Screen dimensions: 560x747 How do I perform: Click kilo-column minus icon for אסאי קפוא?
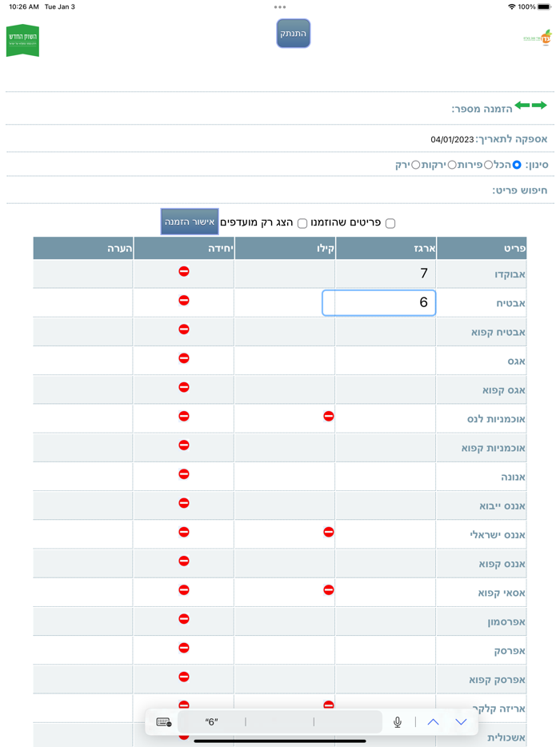(x=328, y=589)
